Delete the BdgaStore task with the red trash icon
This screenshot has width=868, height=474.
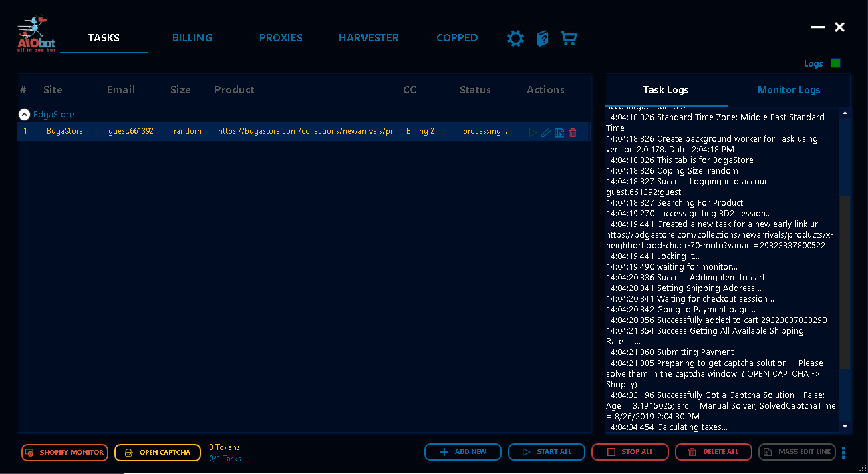[x=573, y=133]
